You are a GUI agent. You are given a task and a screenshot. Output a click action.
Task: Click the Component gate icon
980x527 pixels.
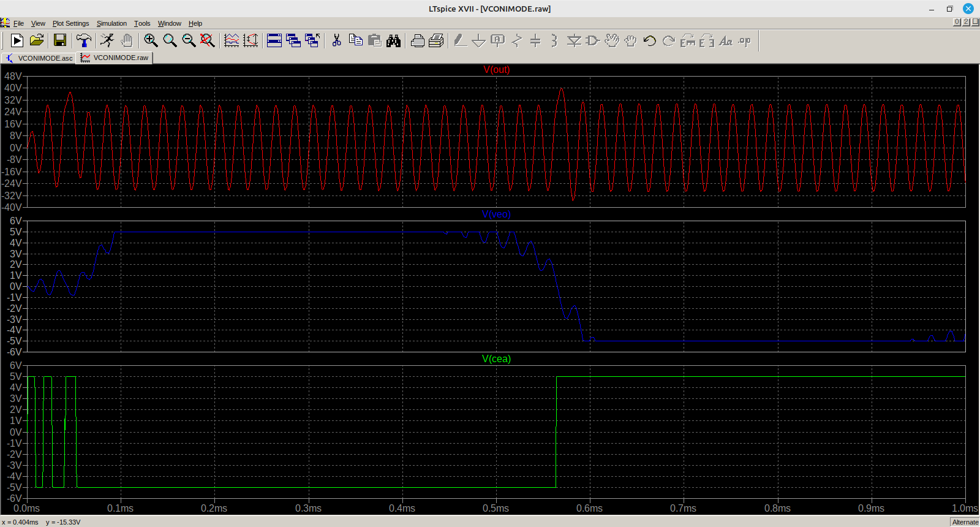(x=593, y=41)
